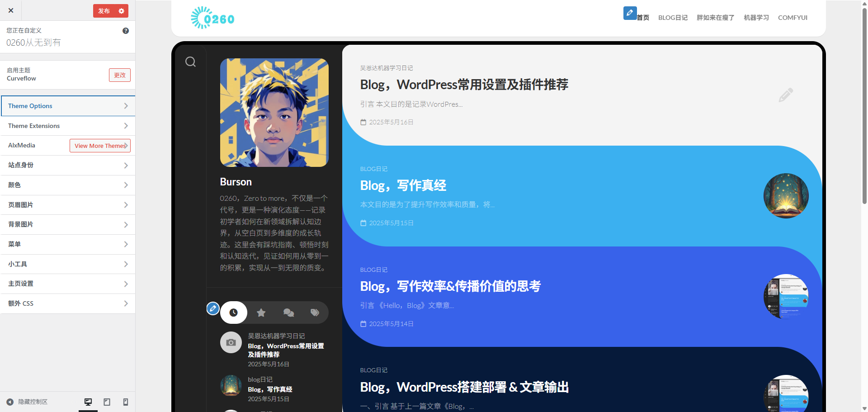Open the 额外 CSS section

(x=68, y=303)
